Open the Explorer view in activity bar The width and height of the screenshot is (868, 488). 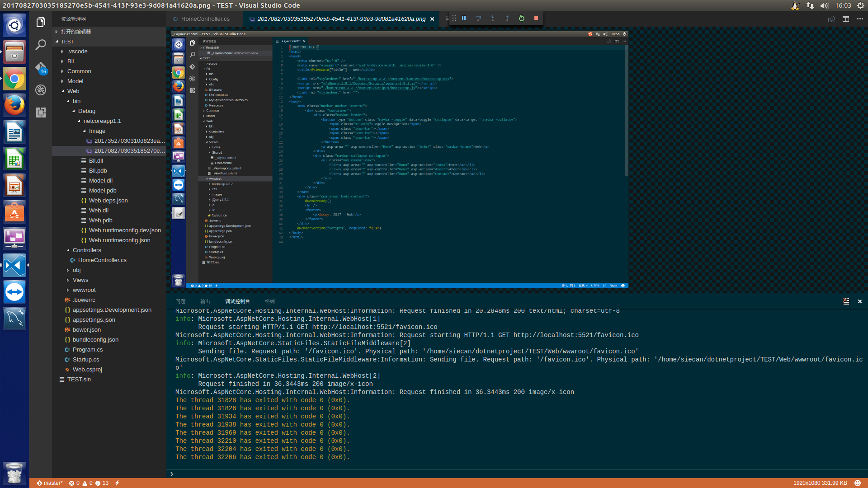pos(41,22)
